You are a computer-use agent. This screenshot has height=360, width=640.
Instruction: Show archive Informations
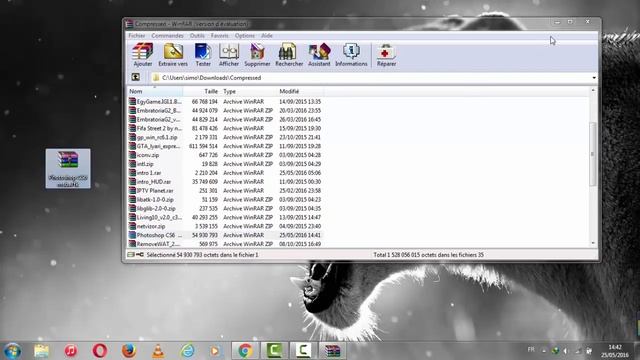tap(351, 55)
